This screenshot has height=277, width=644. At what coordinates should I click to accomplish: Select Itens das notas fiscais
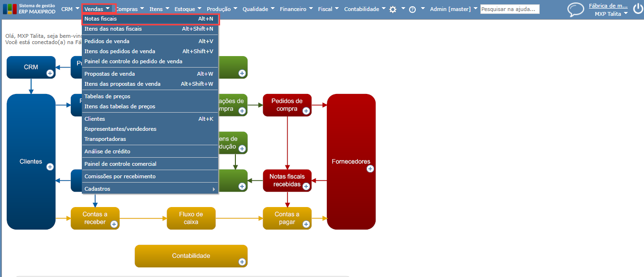tap(150, 29)
